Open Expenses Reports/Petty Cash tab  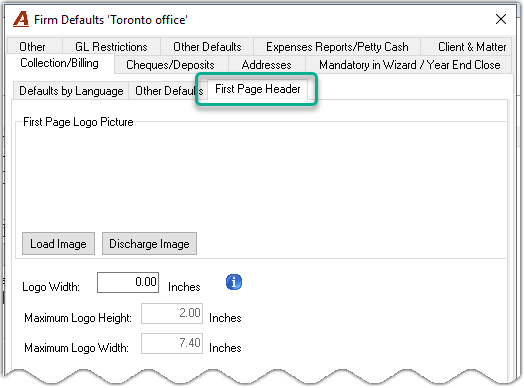(x=337, y=47)
